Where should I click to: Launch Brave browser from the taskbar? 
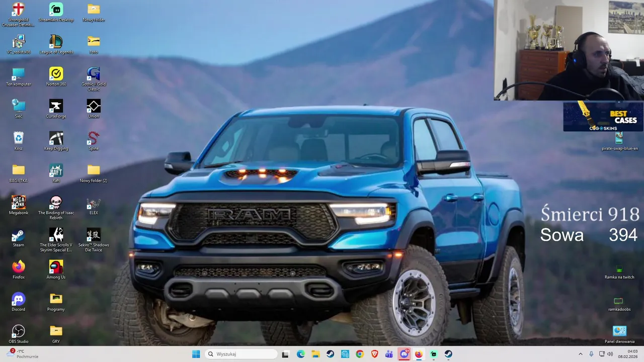[x=374, y=354]
